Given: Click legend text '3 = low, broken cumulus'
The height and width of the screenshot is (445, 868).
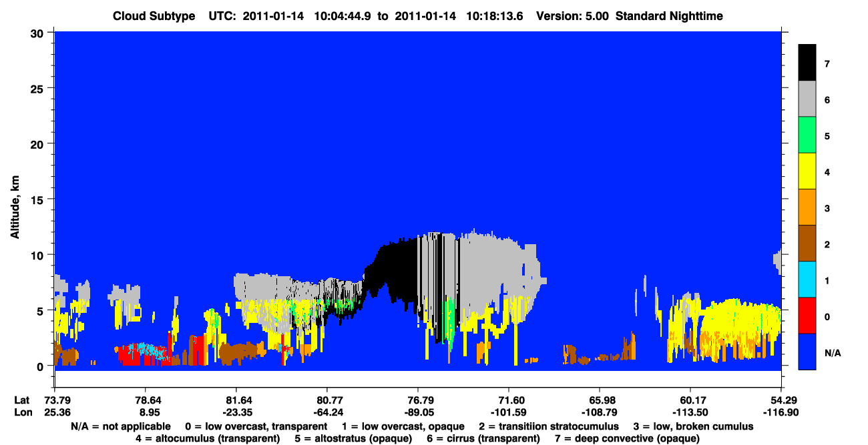Looking at the screenshot, I should (694, 426).
